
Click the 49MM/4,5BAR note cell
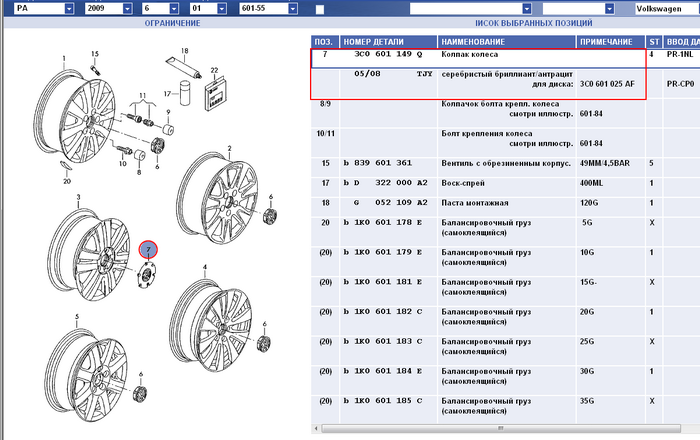604,163
